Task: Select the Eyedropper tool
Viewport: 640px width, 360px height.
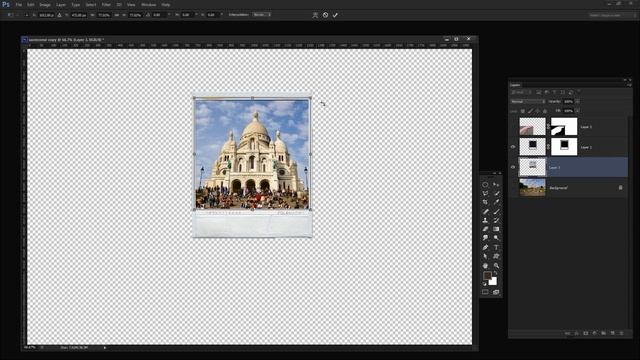Action: pos(496,202)
